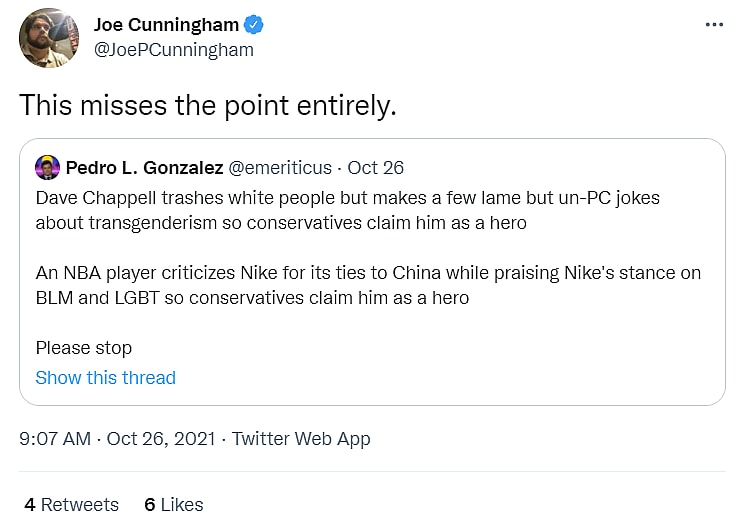Expand with Show this thread
The height and width of the screenshot is (528, 745).
[x=105, y=377]
